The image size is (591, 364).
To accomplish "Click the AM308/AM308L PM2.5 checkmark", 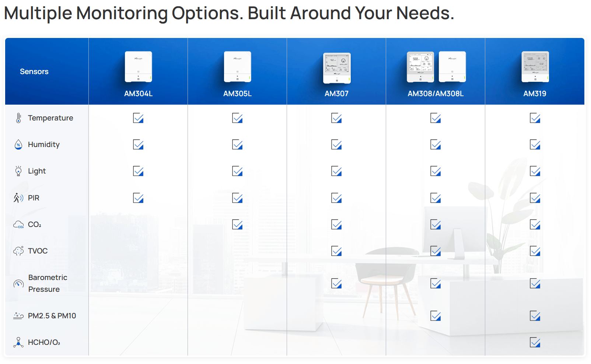I will click(x=436, y=316).
